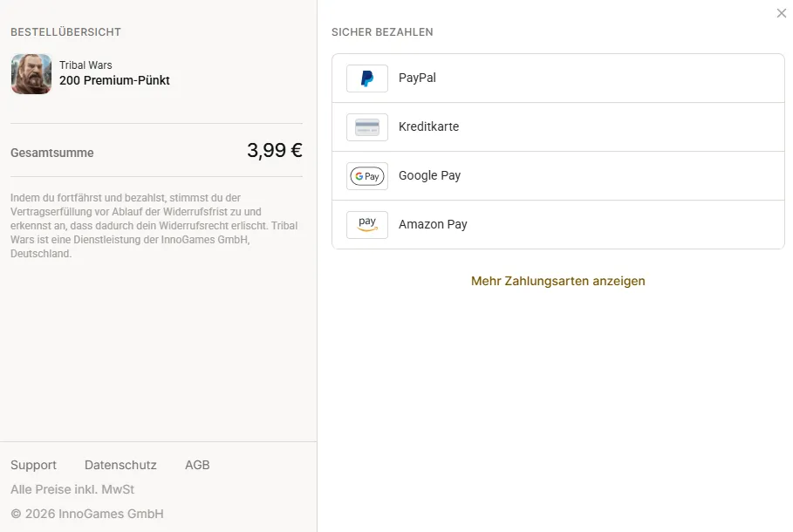Click the credit card icon

tap(367, 127)
